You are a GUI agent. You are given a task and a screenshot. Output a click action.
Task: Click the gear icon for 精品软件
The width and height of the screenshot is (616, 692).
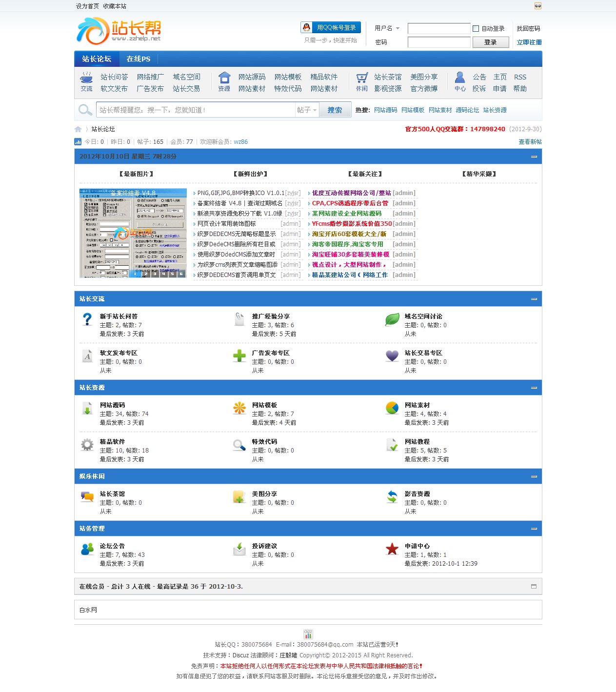coord(87,445)
